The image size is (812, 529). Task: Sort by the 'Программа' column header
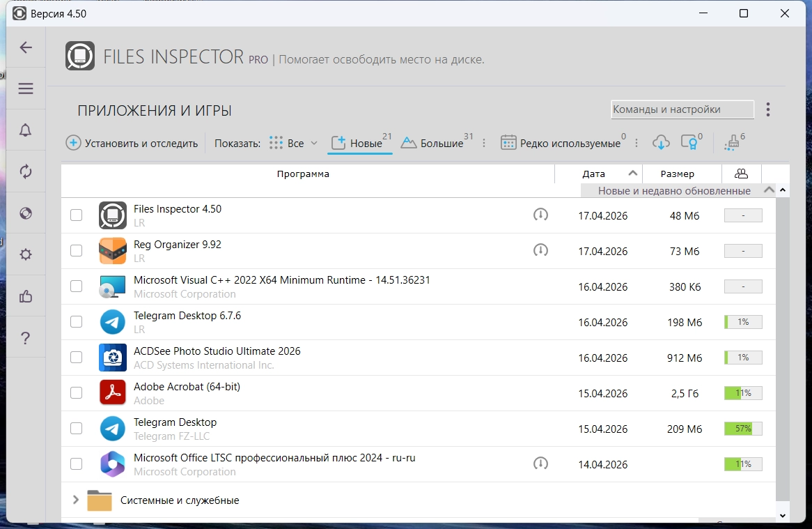[303, 174]
